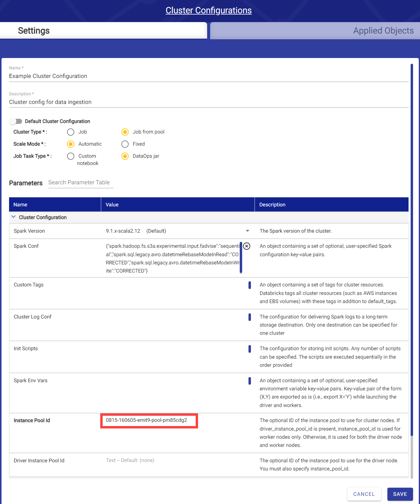Clear the Spark Conf value with the X icon
The width and height of the screenshot is (420, 504).
247,246
